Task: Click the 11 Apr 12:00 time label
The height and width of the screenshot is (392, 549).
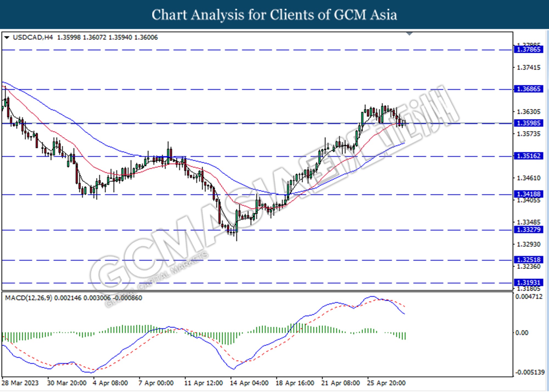Action: [203, 383]
